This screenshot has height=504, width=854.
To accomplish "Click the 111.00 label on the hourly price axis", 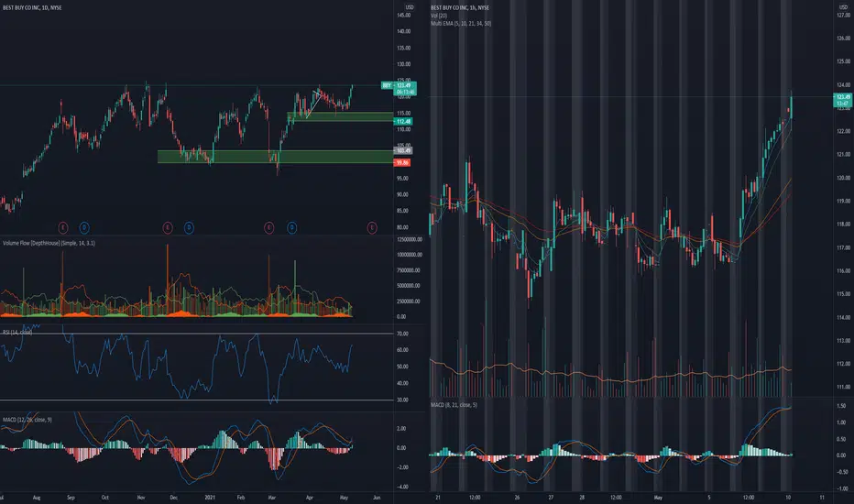I will tap(843, 387).
